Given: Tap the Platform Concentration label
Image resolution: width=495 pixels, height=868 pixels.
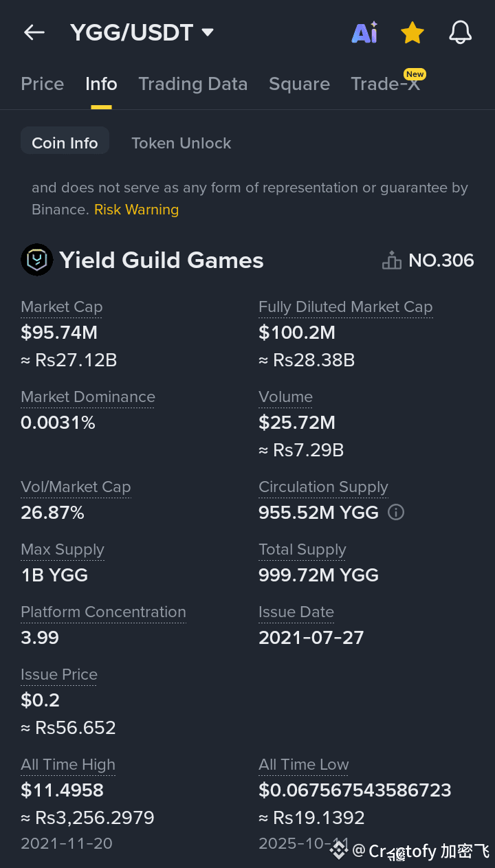Looking at the screenshot, I should 103,612.
